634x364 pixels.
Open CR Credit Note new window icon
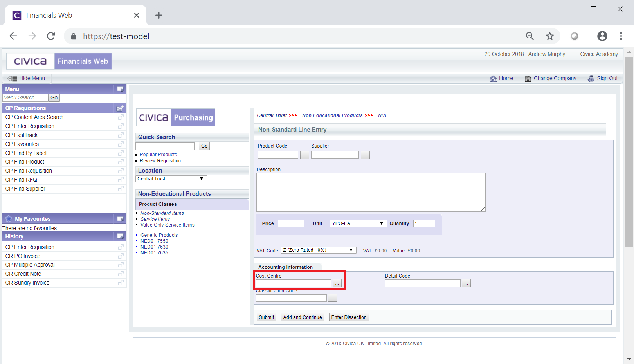tap(121, 274)
